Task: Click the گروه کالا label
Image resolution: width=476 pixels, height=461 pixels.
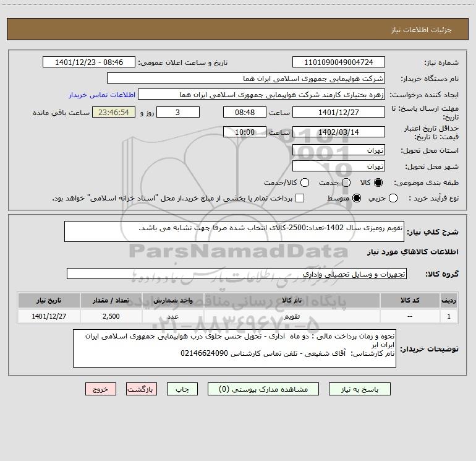Action: [x=442, y=274]
